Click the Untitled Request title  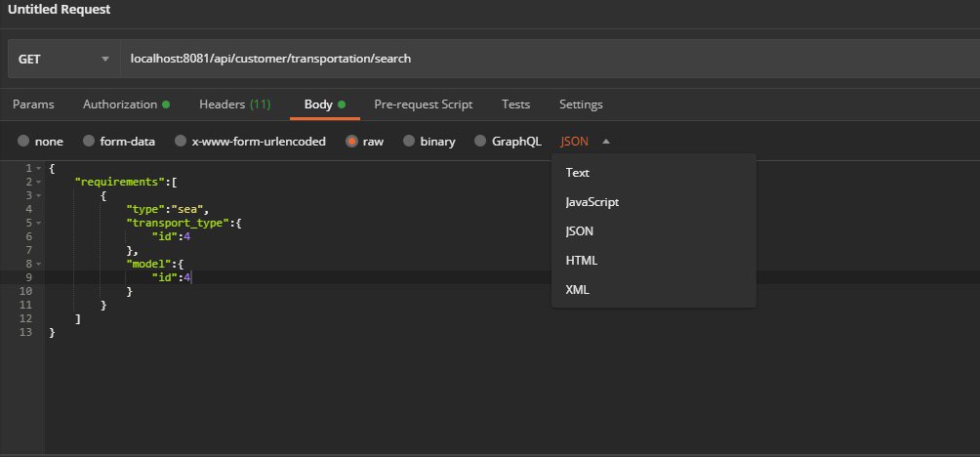click(x=59, y=10)
